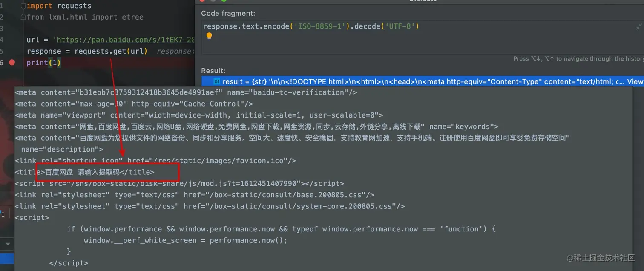Click the name="description" line
The image size is (644, 271).
click(62, 149)
